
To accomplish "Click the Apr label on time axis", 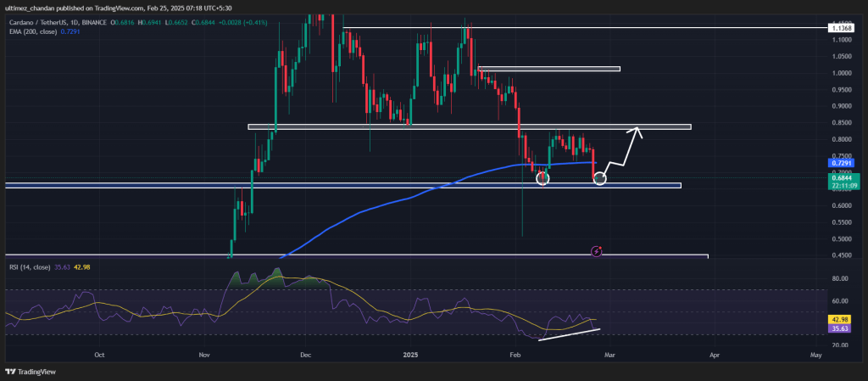I will point(715,355).
